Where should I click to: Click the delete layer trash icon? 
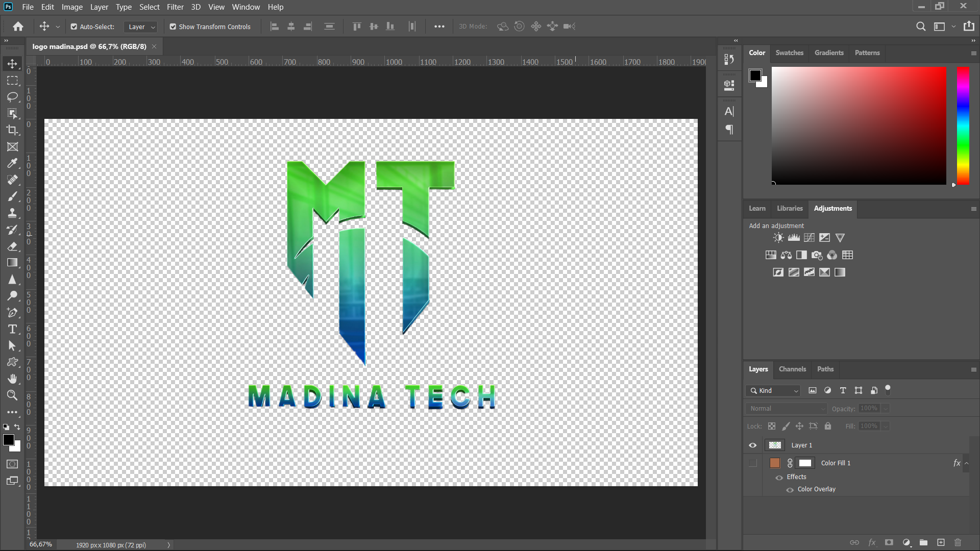(958, 542)
